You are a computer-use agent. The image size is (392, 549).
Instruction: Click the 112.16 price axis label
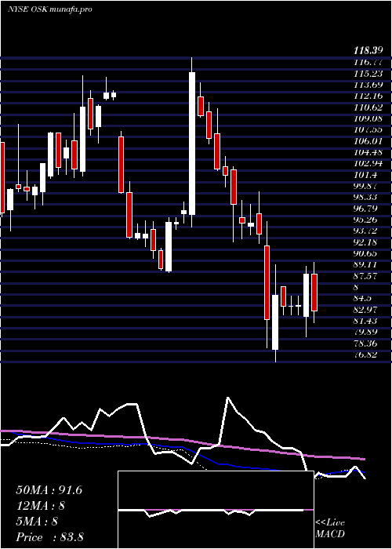(368, 96)
